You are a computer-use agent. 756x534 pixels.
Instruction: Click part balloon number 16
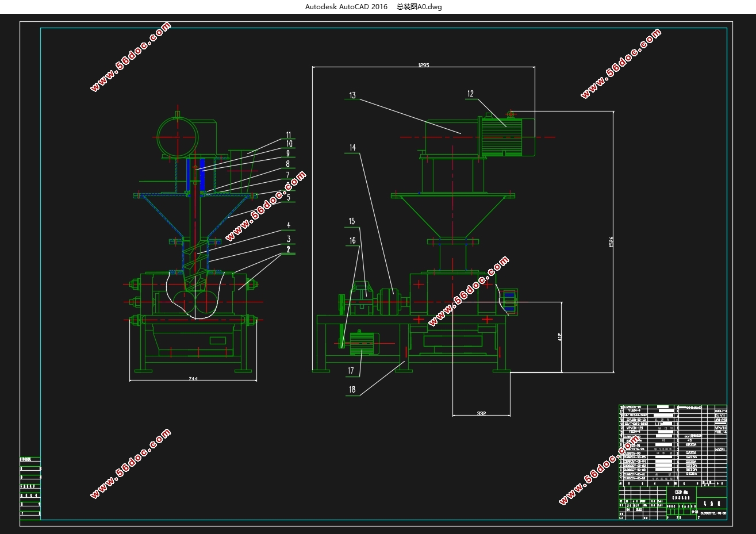[x=352, y=241]
